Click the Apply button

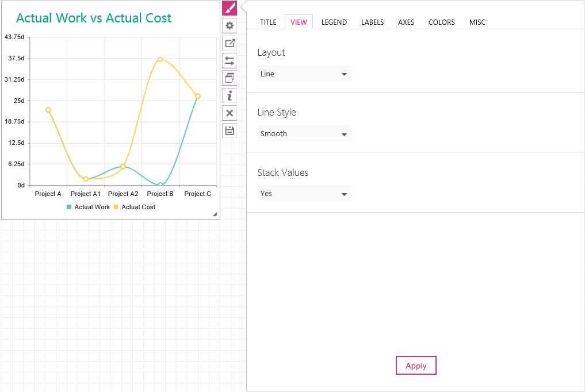[x=416, y=366]
